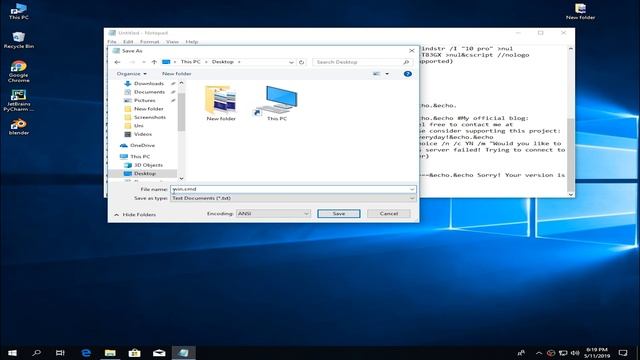This screenshot has width=640, height=360.
Task: Select 3D Objects in navigation pane
Action: coord(148,165)
